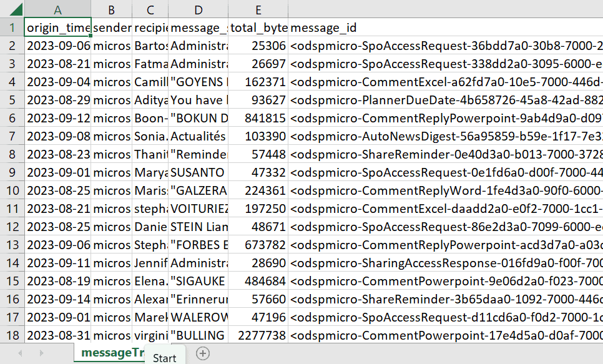Select the cell containing 25306
603x364 pixels.
[x=258, y=44]
